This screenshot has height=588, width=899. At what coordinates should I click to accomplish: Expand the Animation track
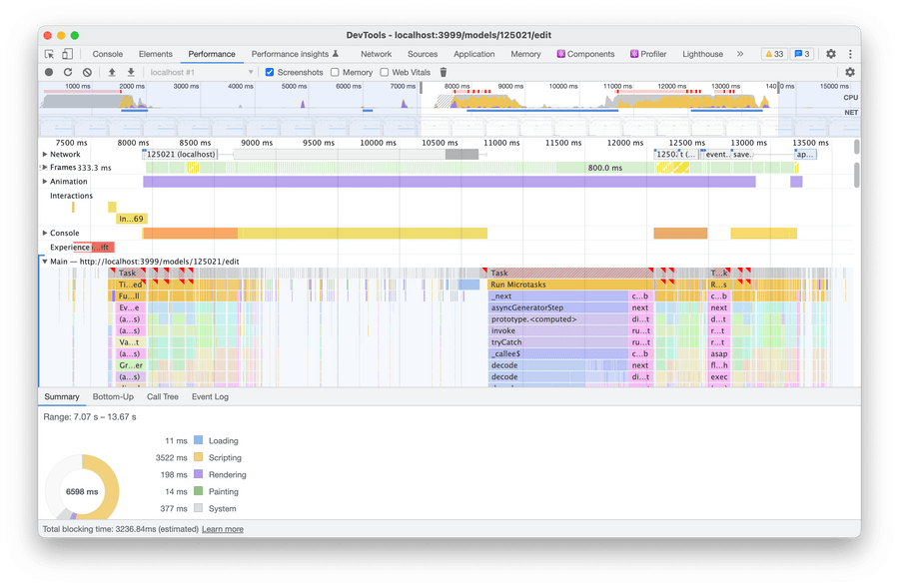(x=45, y=182)
